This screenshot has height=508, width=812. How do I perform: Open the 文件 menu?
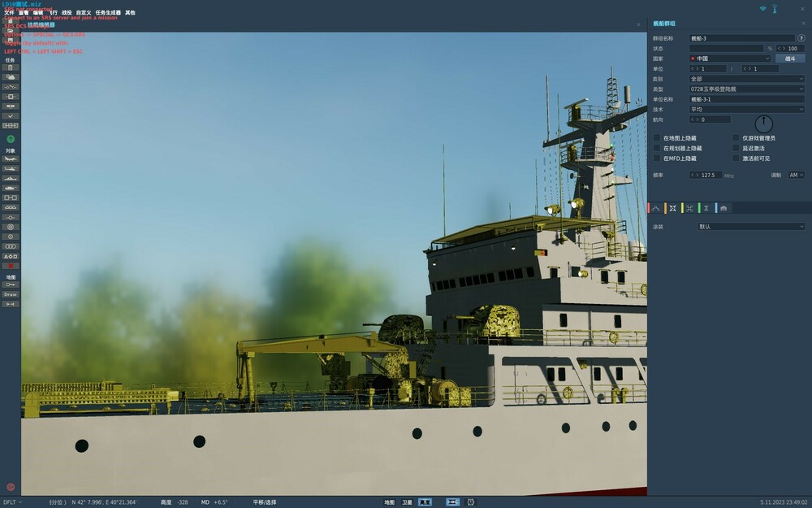[9, 12]
